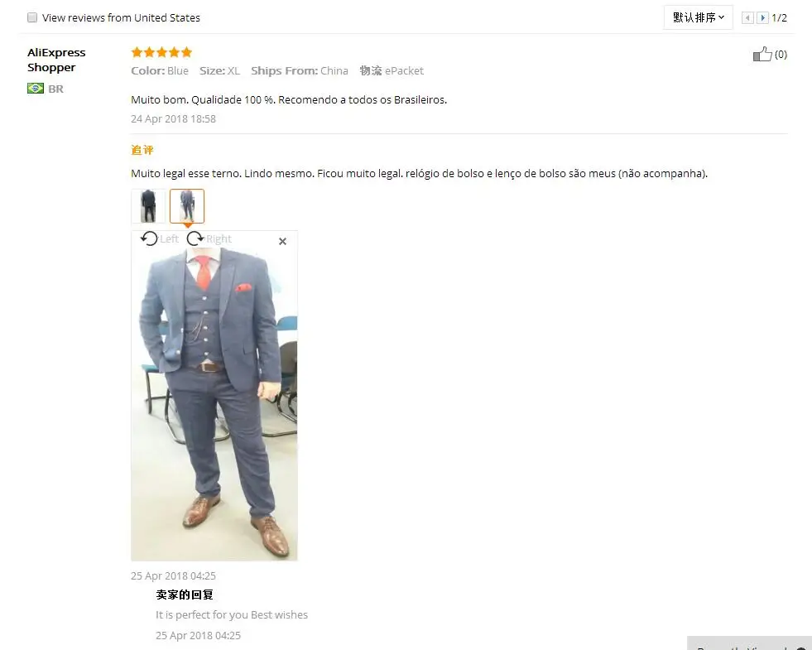Click the 1/2 page indicator
Screen dimensions: 812x650
coord(780,18)
